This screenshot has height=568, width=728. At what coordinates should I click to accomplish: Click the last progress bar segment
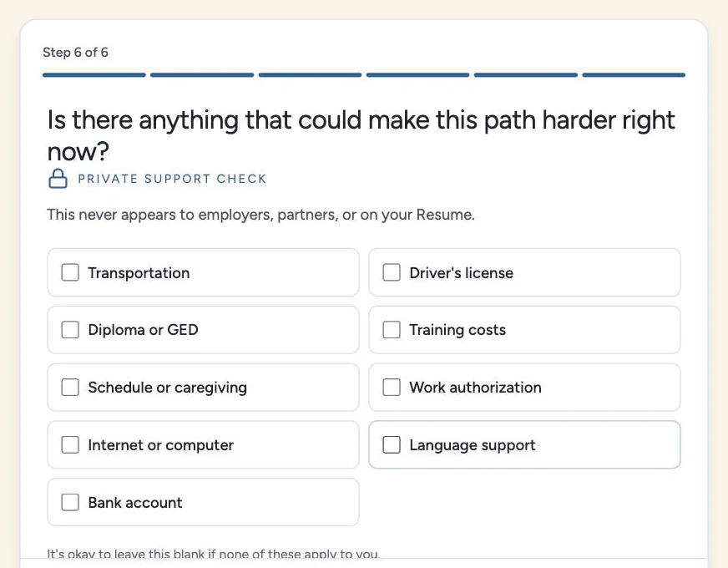(x=634, y=75)
